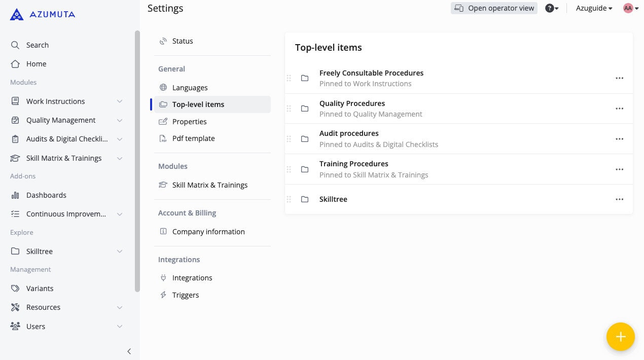Open the Azuguide workspace dropdown
This screenshot has width=644, height=360.
pos(594,8)
